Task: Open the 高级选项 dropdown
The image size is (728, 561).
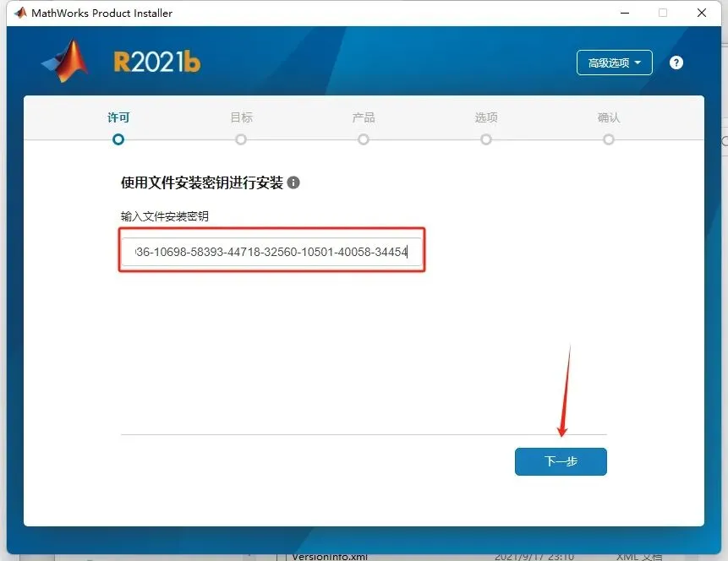Action: coord(614,63)
